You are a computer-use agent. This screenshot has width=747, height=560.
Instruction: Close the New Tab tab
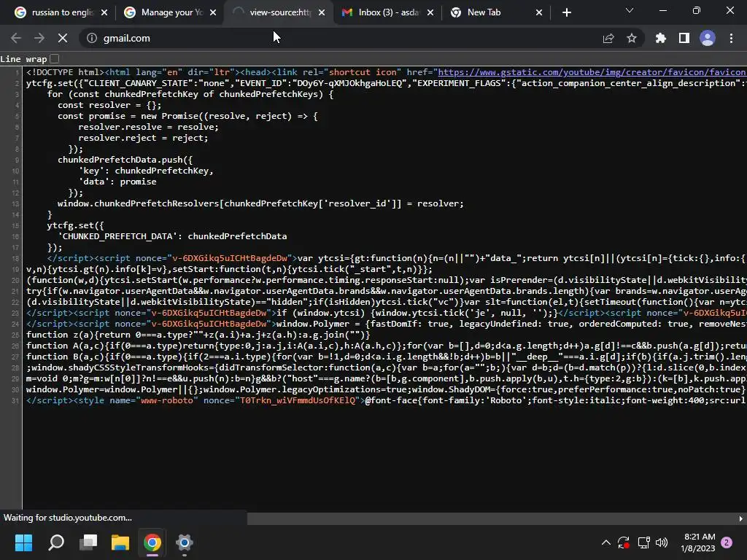tap(539, 13)
